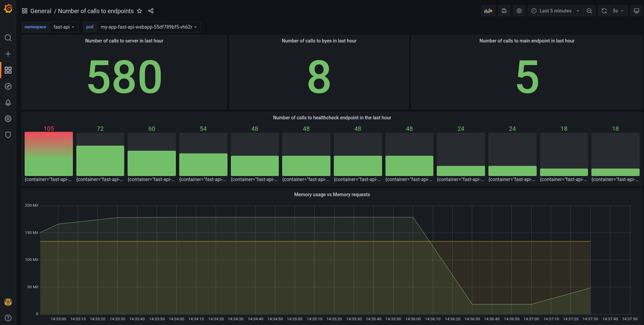Open the Memory usage vs Memory requests panel menu
This screenshot has height=325, width=644.
point(332,195)
